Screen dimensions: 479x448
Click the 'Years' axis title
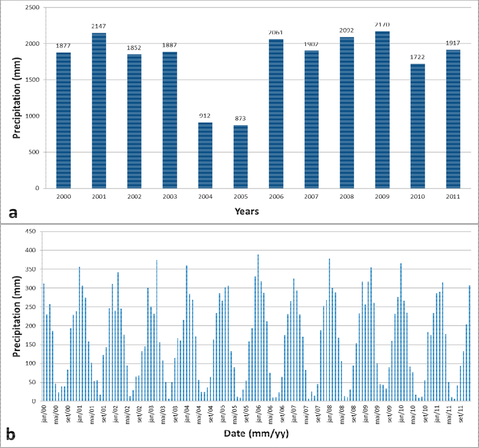click(247, 211)
